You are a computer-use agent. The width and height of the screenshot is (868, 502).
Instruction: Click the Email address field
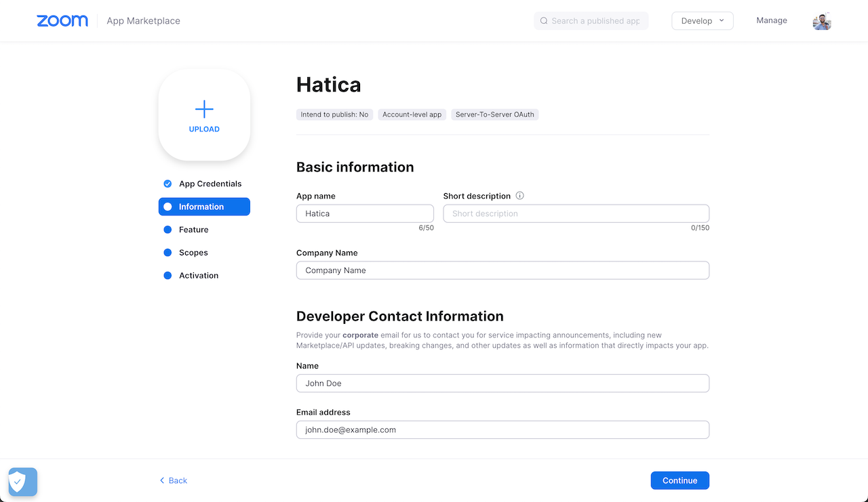(502, 430)
